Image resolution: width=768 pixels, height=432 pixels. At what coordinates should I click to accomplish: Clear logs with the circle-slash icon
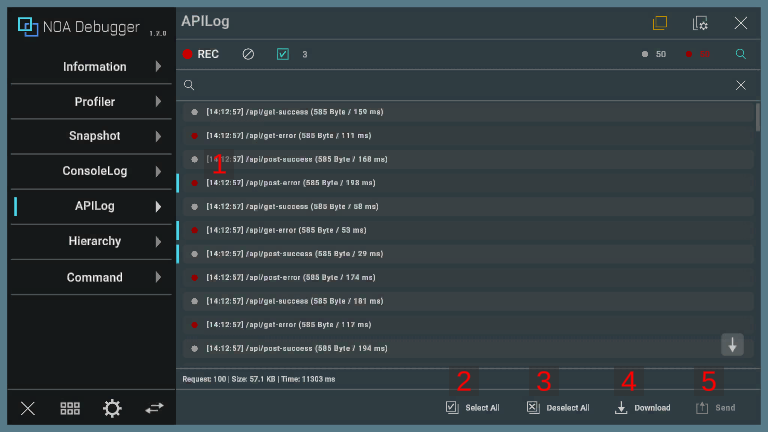coord(248,54)
